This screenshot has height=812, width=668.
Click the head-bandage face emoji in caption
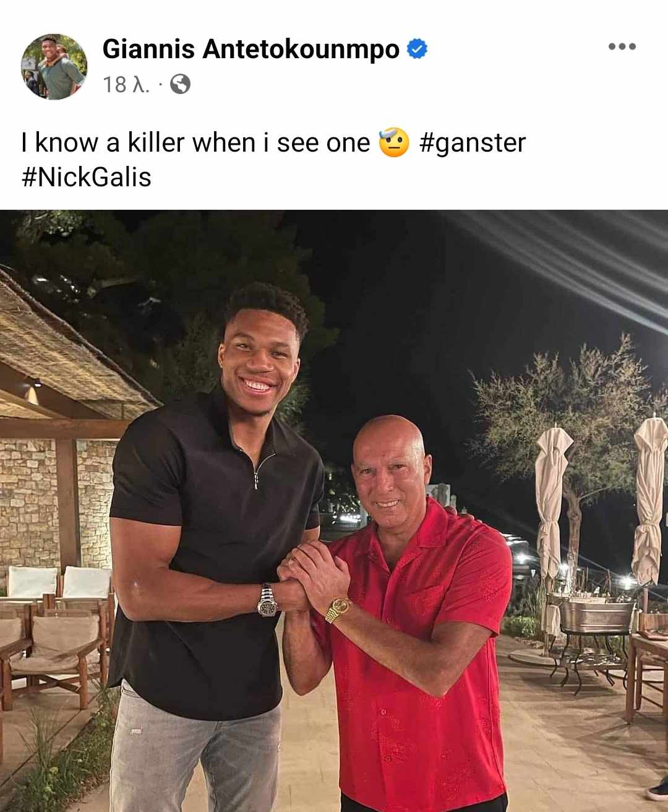[394, 142]
